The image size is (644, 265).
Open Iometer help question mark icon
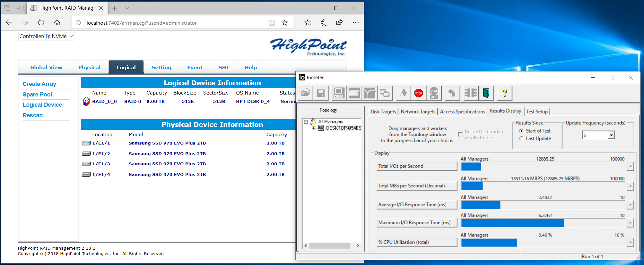click(x=505, y=93)
